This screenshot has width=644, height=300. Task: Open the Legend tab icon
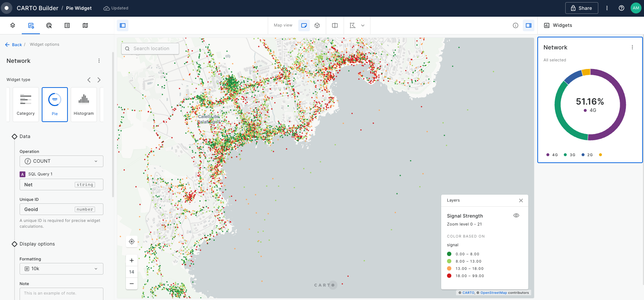(x=67, y=25)
